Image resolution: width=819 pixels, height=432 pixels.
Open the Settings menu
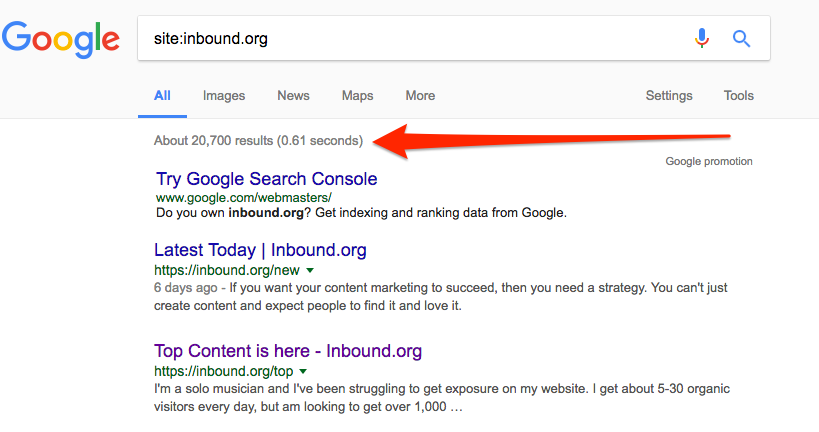point(669,96)
